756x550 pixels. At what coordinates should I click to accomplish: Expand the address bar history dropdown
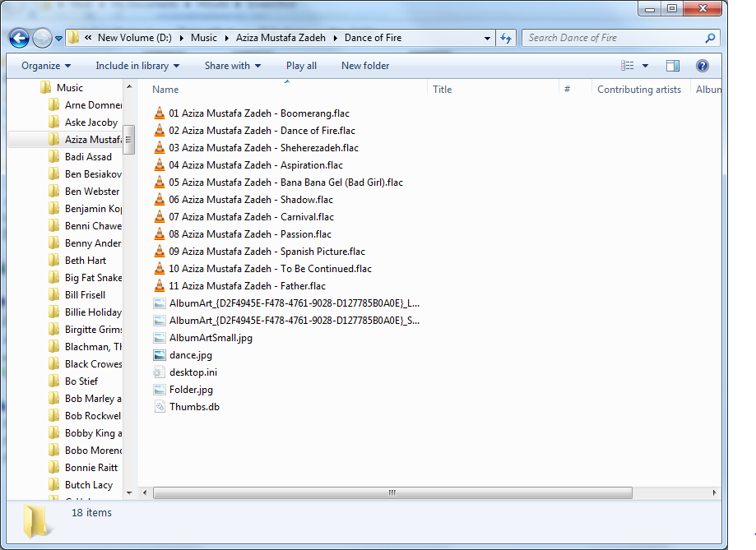pyautogui.click(x=487, y=38)
